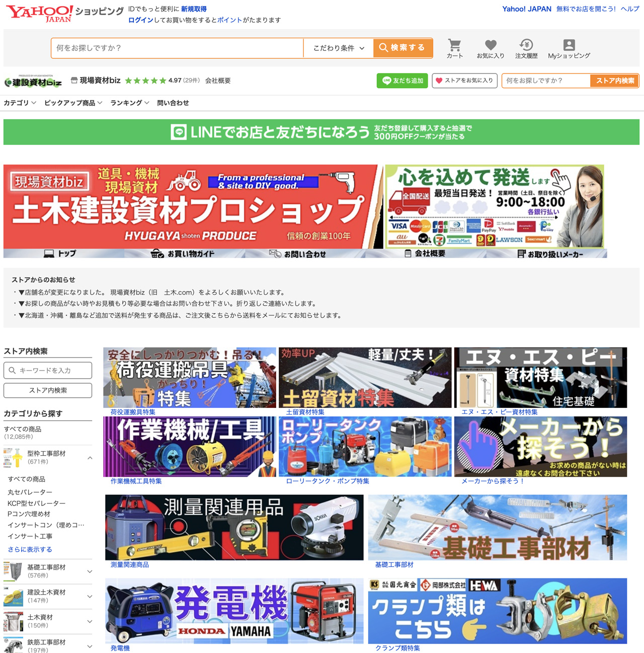
Task: Open favorites via the heart icon
Action: (x=491, y=49)
